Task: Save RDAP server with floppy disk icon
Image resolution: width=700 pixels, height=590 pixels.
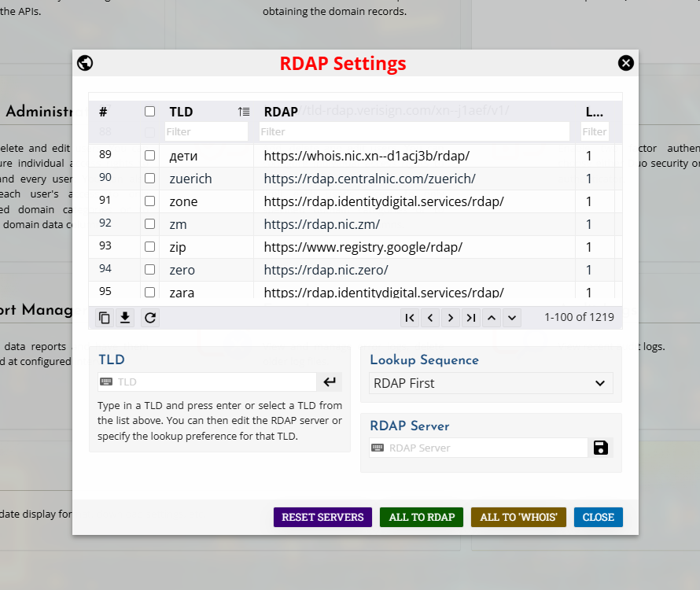Action: tap(600, 448)
